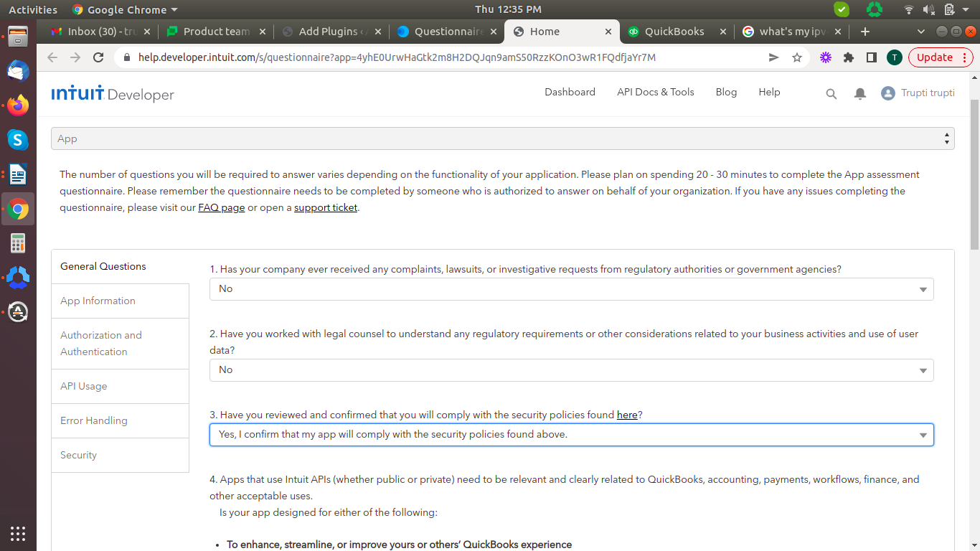This screenshot has width=980, height=551.
Task: Select the App Information section
Action: [x=98, y=301]
